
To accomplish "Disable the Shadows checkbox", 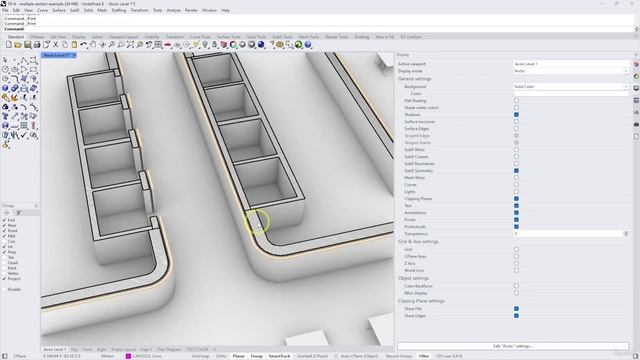I will [516, 115].
